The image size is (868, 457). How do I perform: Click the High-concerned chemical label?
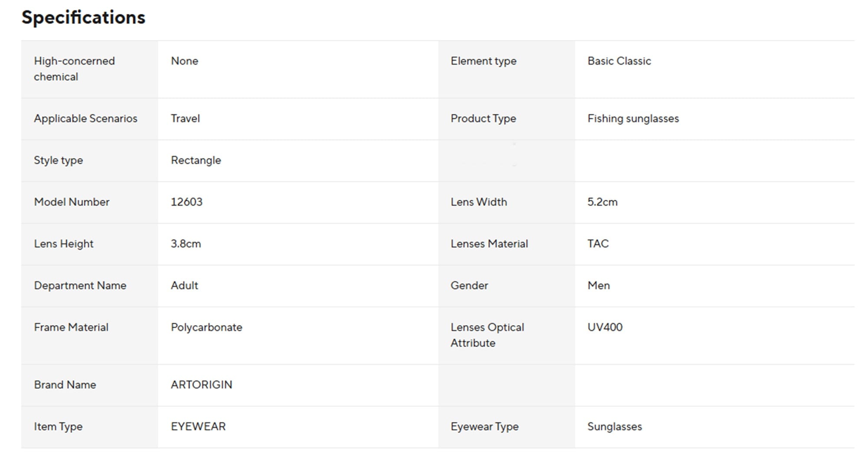tap(74, 69)
